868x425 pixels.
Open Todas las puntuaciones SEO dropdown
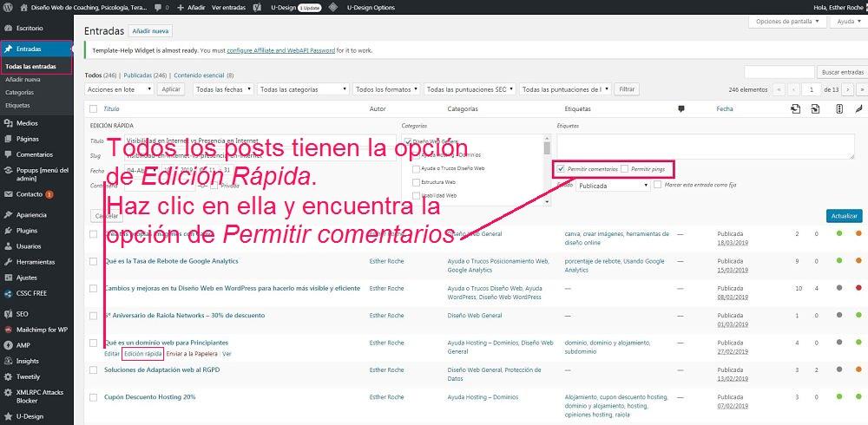click(470, 89)
